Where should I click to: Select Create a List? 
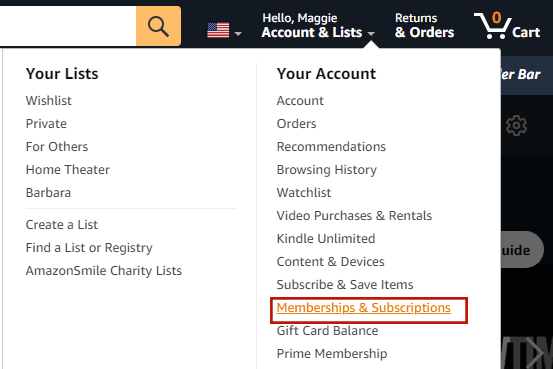(62, 225)
